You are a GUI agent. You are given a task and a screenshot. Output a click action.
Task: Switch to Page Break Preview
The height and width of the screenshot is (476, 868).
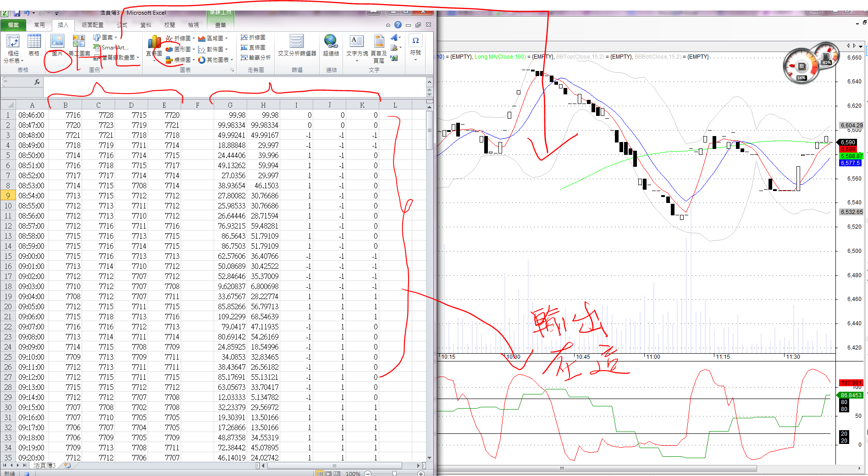[x=337, y=473]
